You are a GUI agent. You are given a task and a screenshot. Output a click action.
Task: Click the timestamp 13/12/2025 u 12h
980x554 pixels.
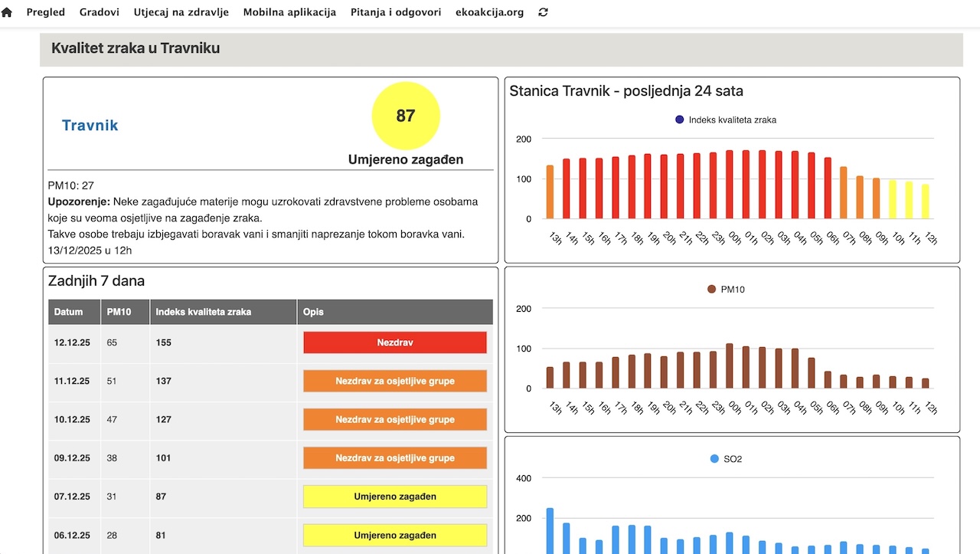89,250
